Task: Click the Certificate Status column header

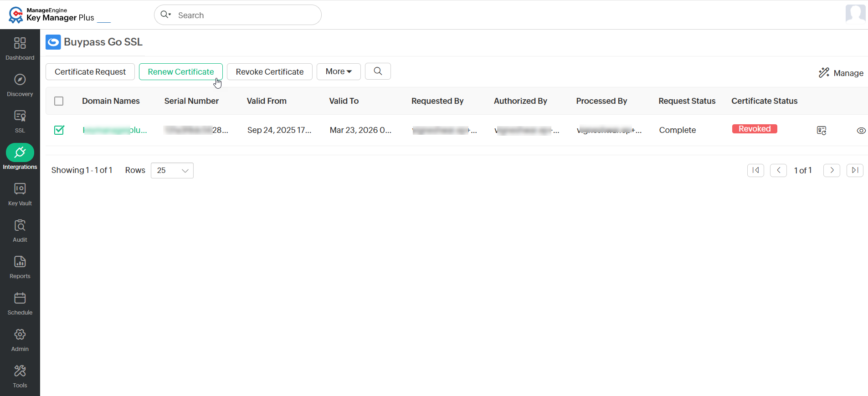Action: 765,101
